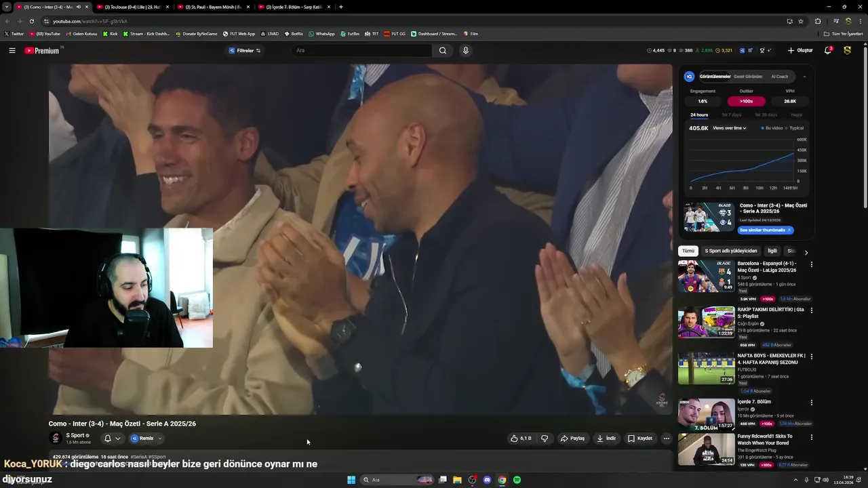Click the Paylaş share button
Image resolution: width=868 pixels, height=488 pixels.
572,439
